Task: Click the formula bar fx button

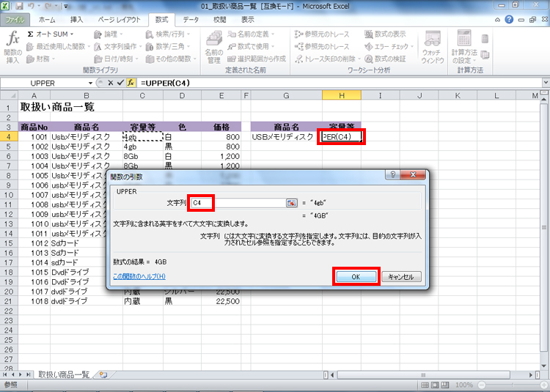Action: pyautogui.click(x=131, y=83)
